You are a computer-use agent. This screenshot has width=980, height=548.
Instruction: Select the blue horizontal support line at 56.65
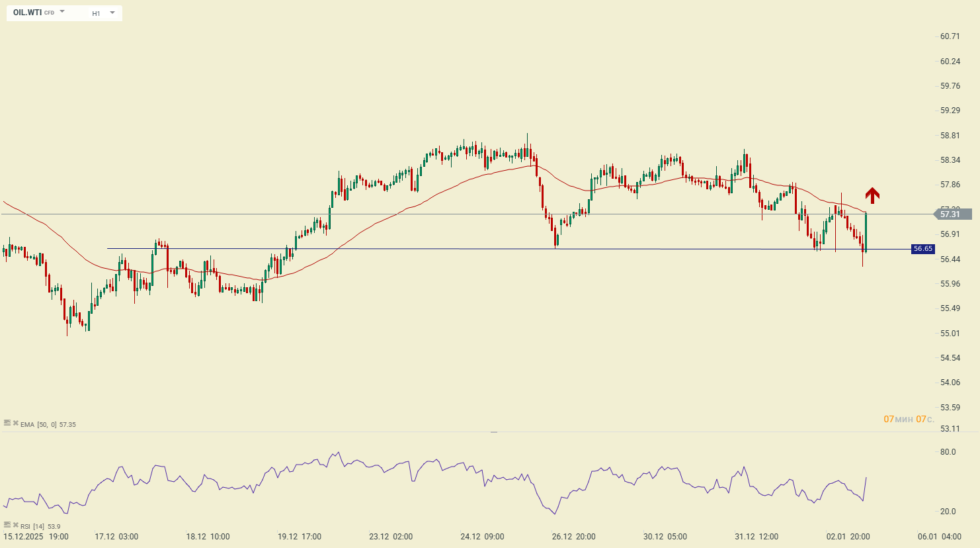tap(661, 249)
